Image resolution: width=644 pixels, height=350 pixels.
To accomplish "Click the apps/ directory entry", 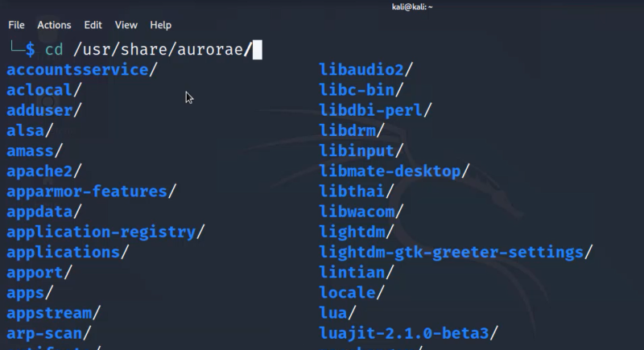I will 30,293.
